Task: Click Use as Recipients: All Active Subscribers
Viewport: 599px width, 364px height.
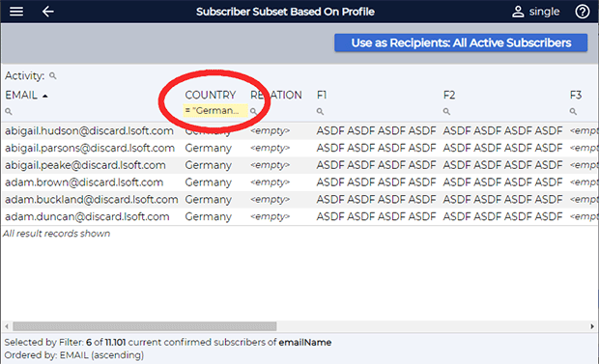Action: 461,42
